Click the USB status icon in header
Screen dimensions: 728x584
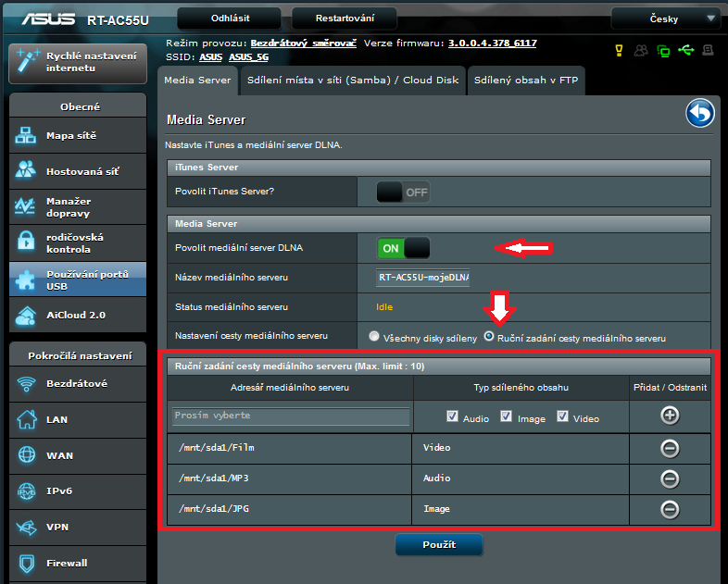pyautogui.click(x=684, y=49)
